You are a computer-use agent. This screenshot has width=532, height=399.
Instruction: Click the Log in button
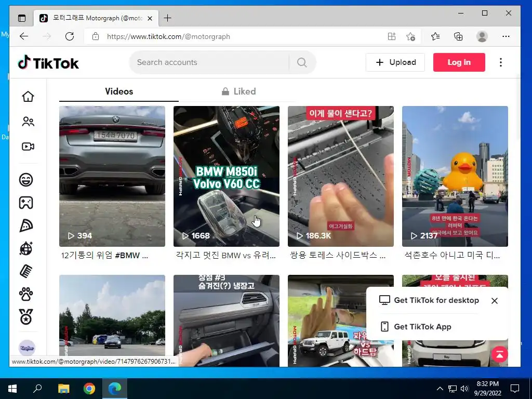pos(459,62)
